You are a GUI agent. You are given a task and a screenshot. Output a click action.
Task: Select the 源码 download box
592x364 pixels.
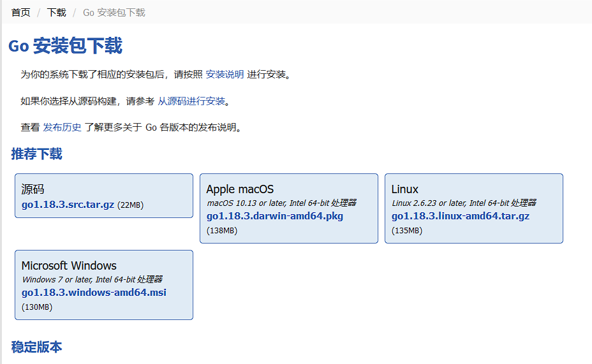tap(104, 196)
